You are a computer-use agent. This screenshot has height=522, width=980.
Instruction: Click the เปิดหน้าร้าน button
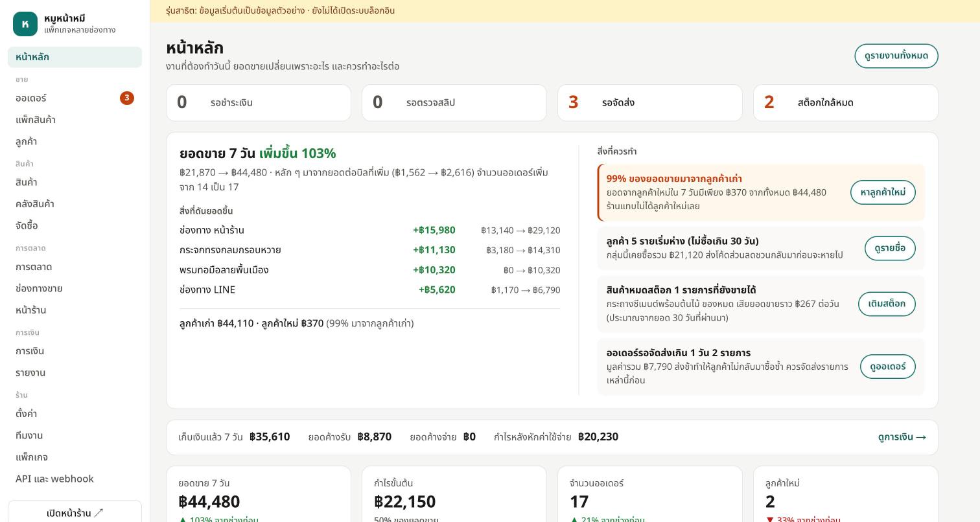(x=75, y=513)
